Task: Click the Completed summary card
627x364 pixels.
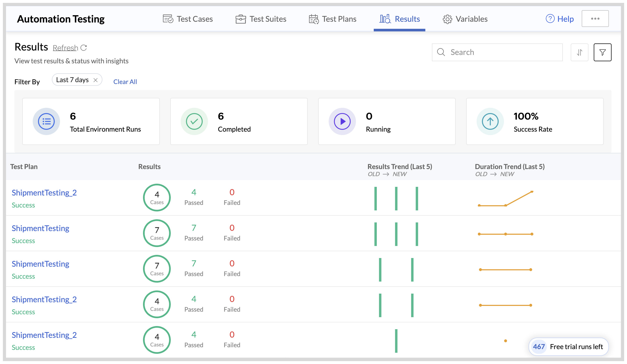Action: (x=239, y=121)
